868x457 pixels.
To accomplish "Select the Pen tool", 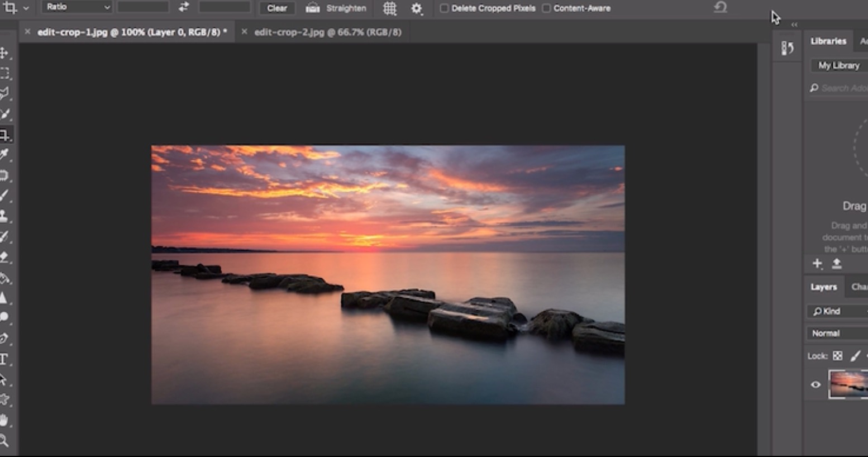I will point(4,338).
